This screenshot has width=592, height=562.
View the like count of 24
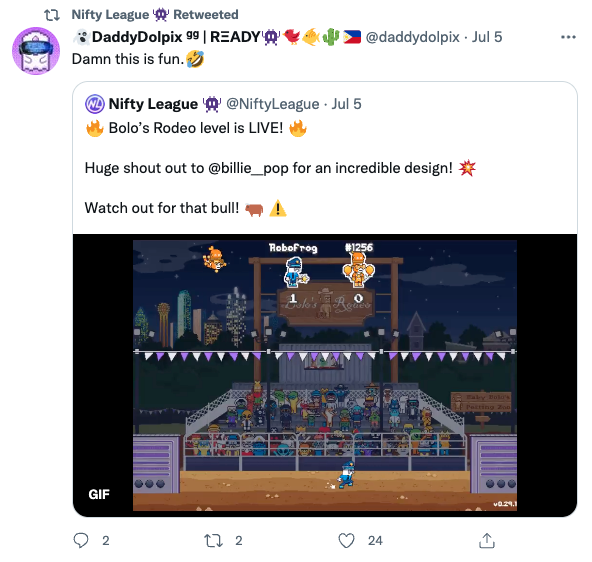tap(375, 540)
